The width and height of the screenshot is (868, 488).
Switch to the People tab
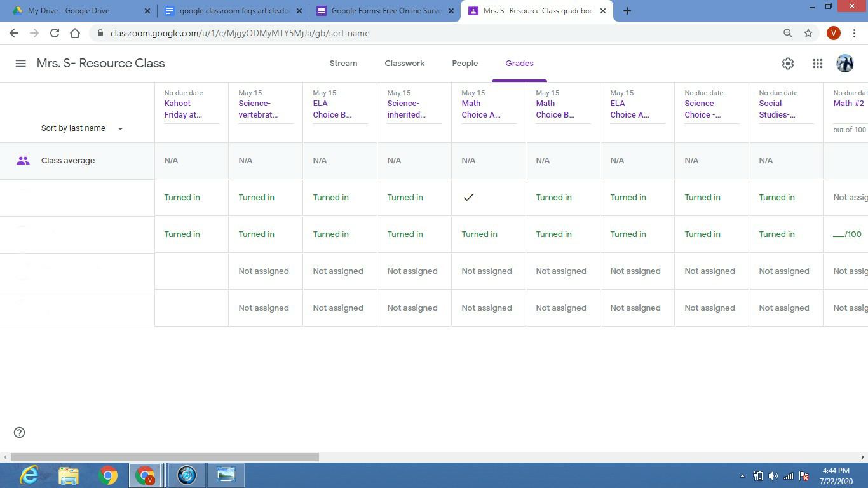coord(465,64)
